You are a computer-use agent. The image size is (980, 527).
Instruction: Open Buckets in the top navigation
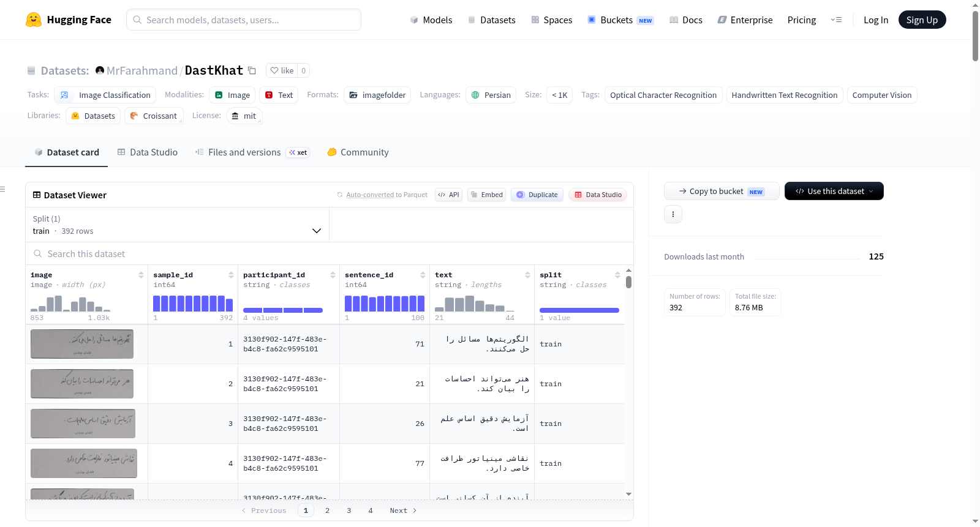click(620, 20)
